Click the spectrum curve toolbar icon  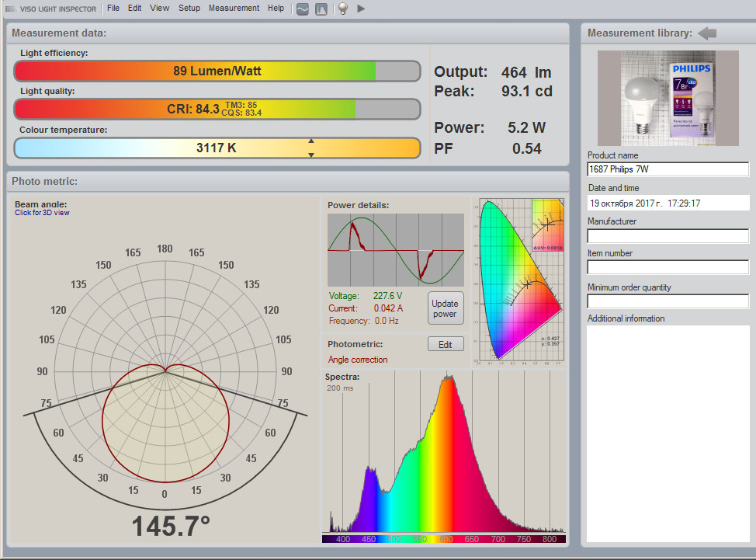click(x=321, y=9)
